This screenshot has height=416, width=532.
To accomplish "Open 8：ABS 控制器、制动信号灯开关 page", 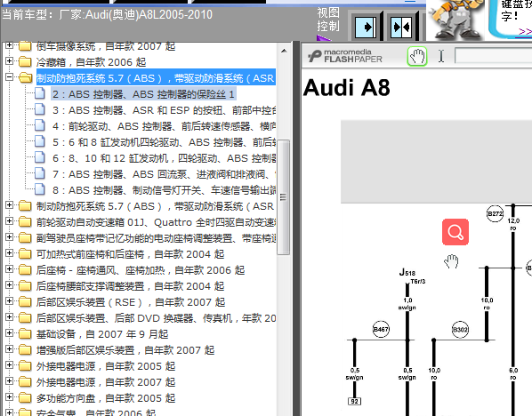I will click(165, 190).
